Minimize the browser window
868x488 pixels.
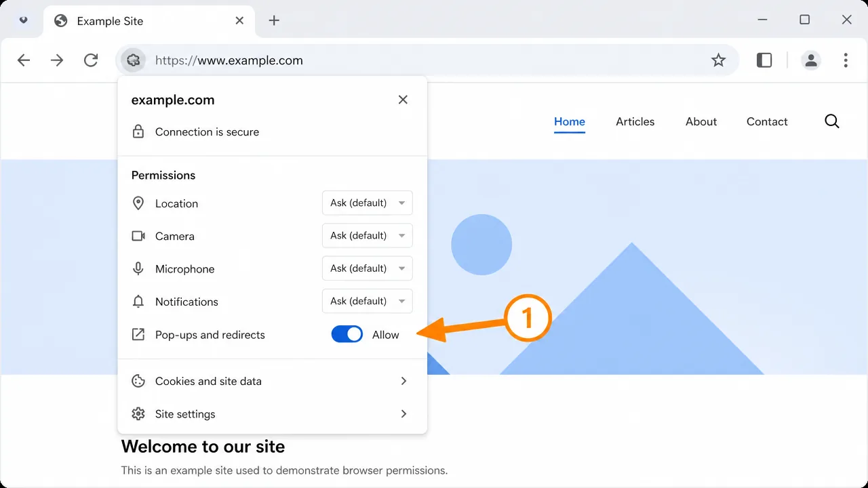click(763, 20)
